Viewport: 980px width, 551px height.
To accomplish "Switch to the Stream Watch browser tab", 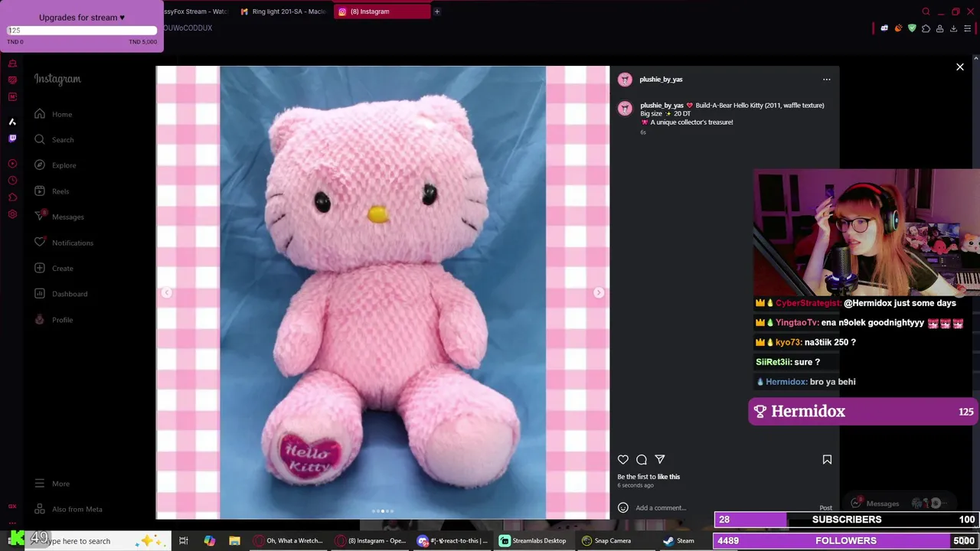I will tap(195, 11).
